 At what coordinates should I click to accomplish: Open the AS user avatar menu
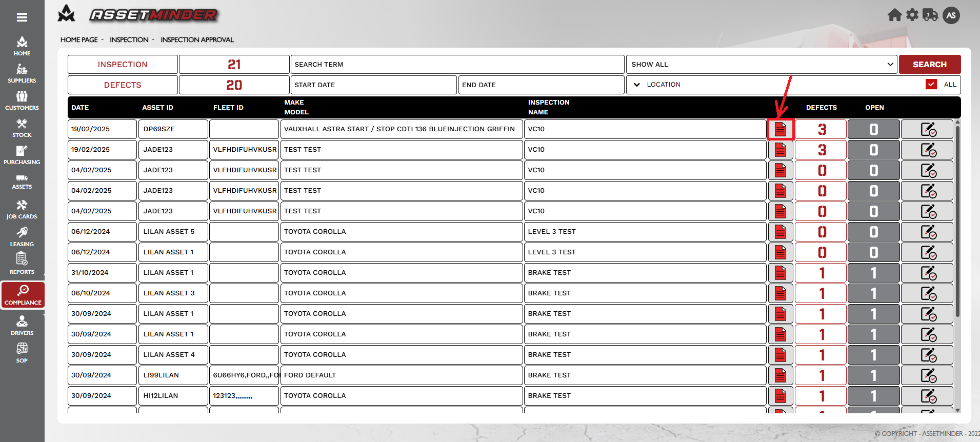point(951,15)
